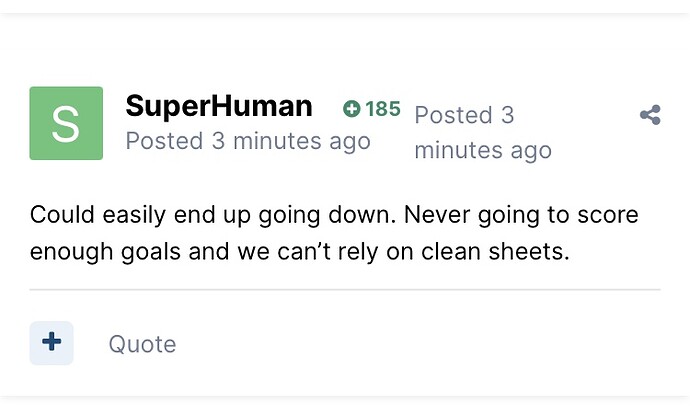The image size is (690, 414).
Task: Click 'minutes ago' beneath 'Posted 3'
Action: [x=483, y=151]
